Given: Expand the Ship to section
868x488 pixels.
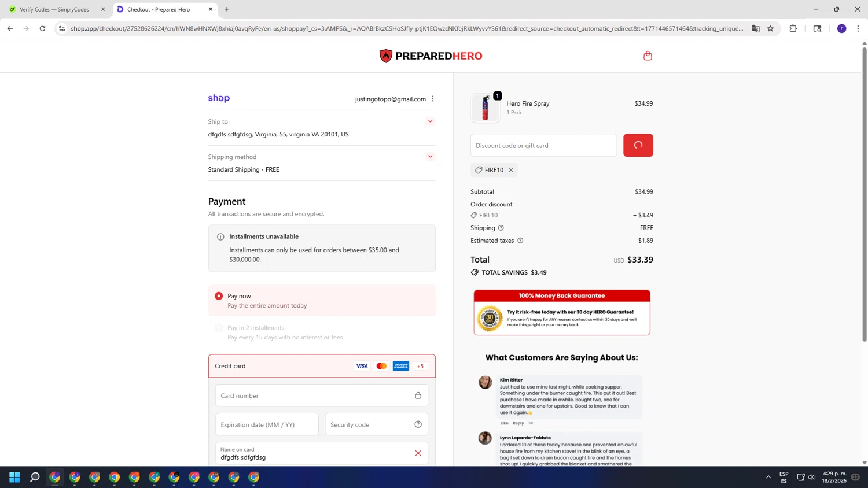Looking at the screenshot, I should (430, 121).
